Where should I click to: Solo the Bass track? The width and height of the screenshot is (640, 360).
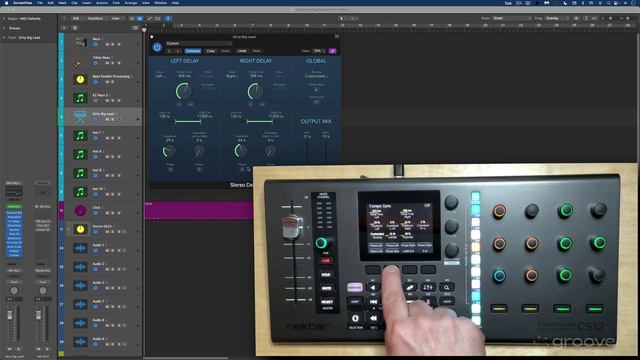click(113, 44)
